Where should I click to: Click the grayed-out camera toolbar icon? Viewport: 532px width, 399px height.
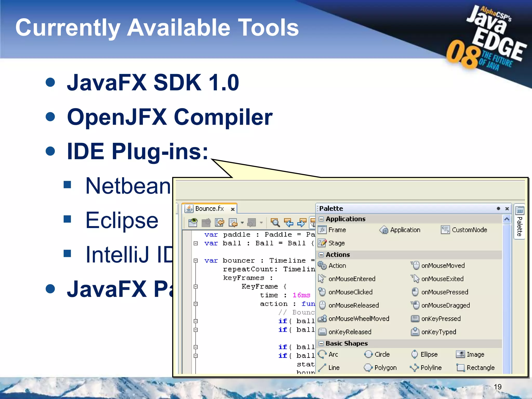click(206, 222)
